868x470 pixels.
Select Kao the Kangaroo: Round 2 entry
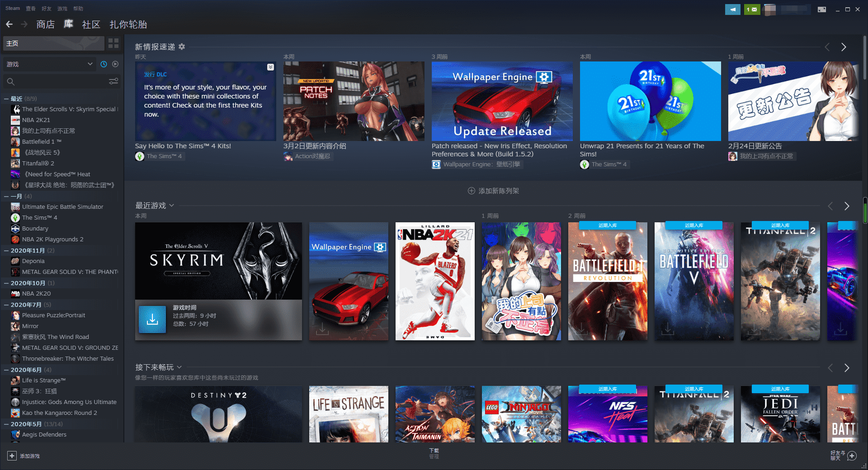59,413
